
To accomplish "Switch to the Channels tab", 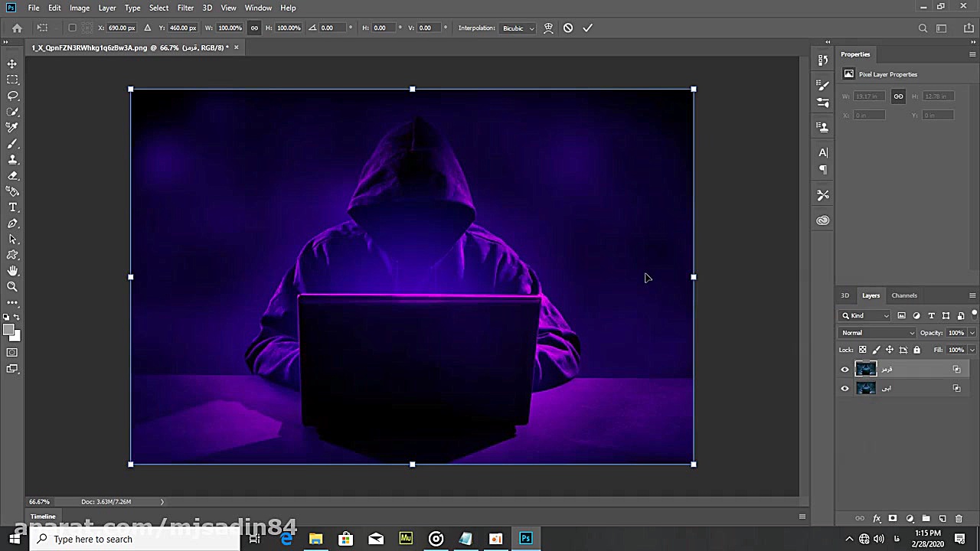I will [x=903, y=295].
